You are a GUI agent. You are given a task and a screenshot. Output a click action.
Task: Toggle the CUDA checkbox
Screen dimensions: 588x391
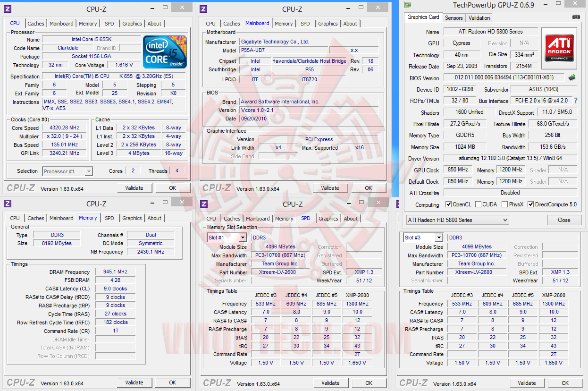(478, 204)
